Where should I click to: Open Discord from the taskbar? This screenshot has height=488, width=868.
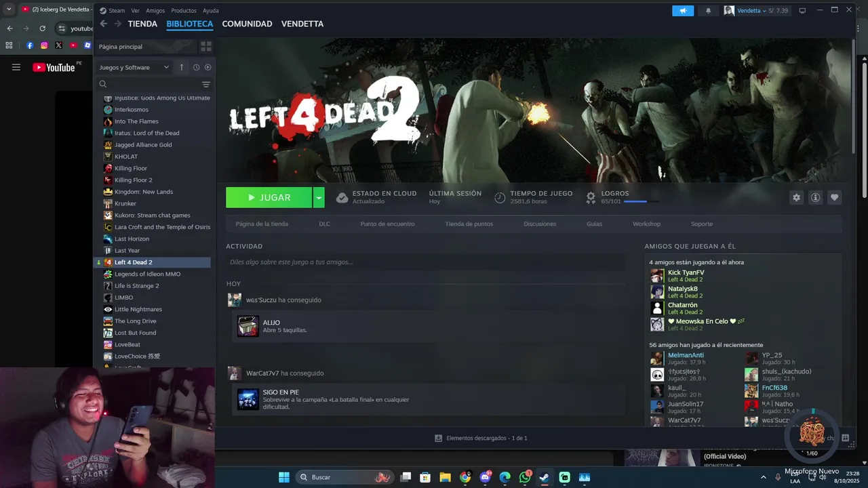[486, 477]
